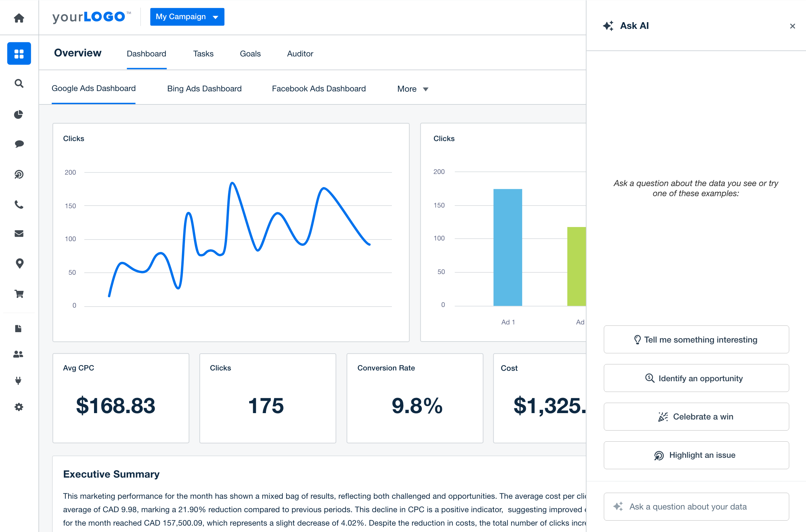Switch to the Bing Ads Dashboard tab
This screenshot has height=532, width=806.
[x=204, y=89]
